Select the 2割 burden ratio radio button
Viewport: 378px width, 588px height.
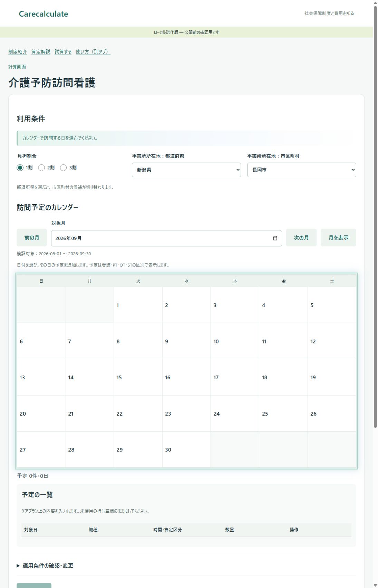click(41, 168)
